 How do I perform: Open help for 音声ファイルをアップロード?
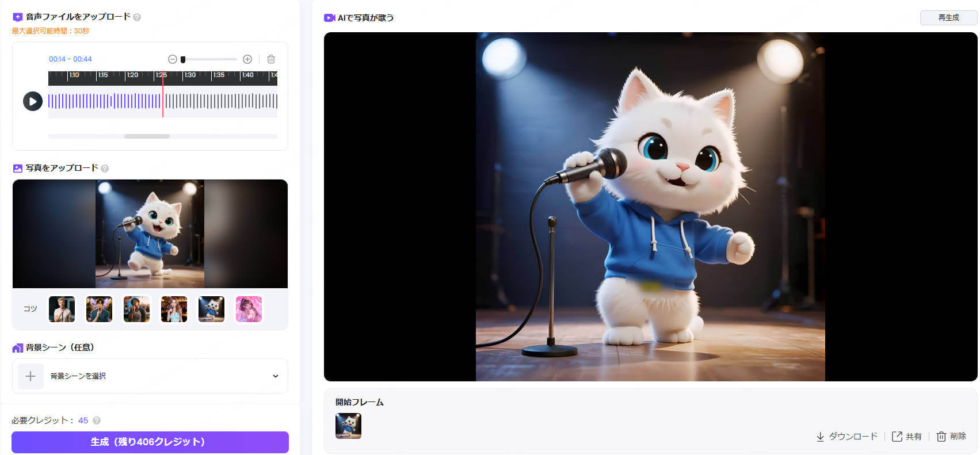137,17
